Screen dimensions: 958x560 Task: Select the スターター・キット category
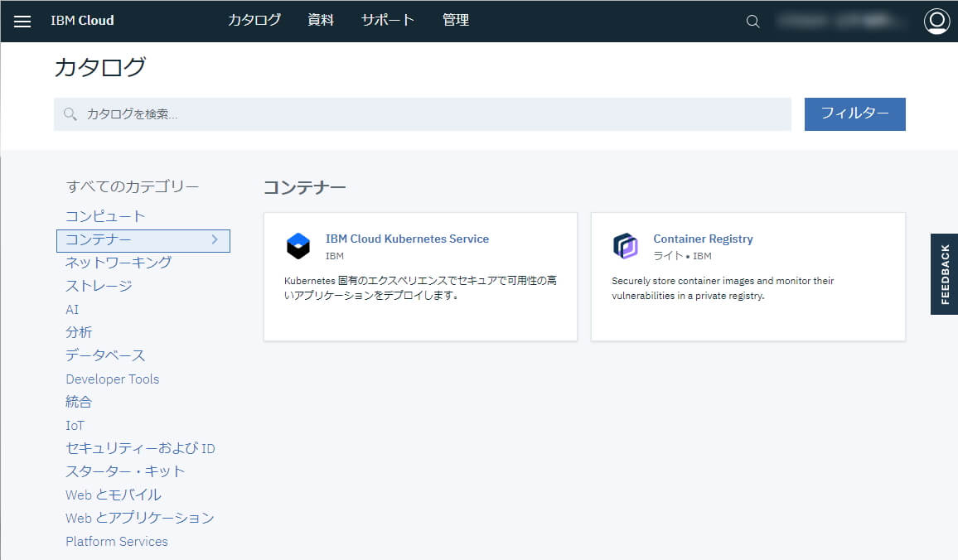tap(124, 471)
